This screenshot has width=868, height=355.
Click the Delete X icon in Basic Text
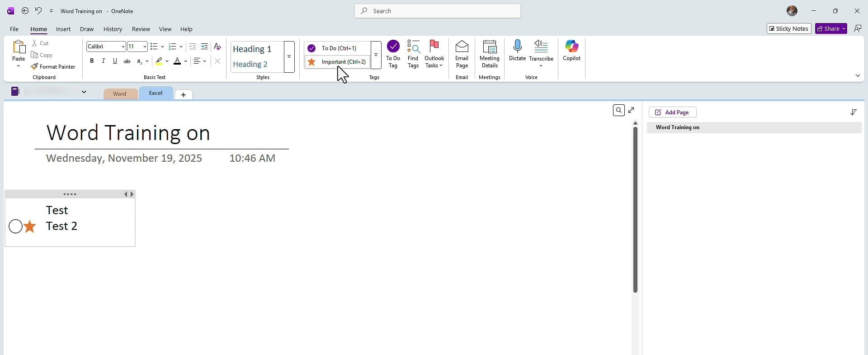217,61
